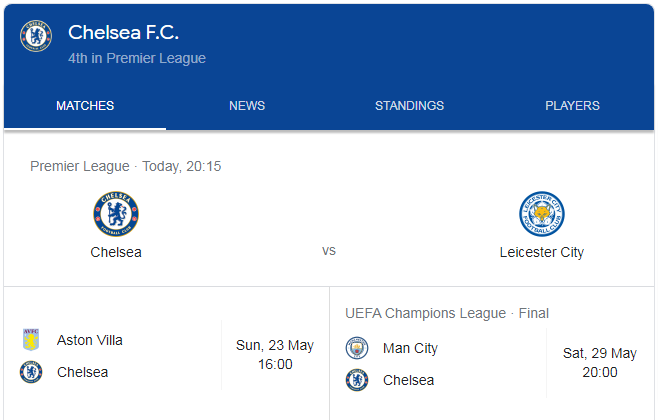The width and height of the screenshot is (658, 420).
Task: Open the Sat, 29 May 20:00 fixture
Action: [492, 355]
